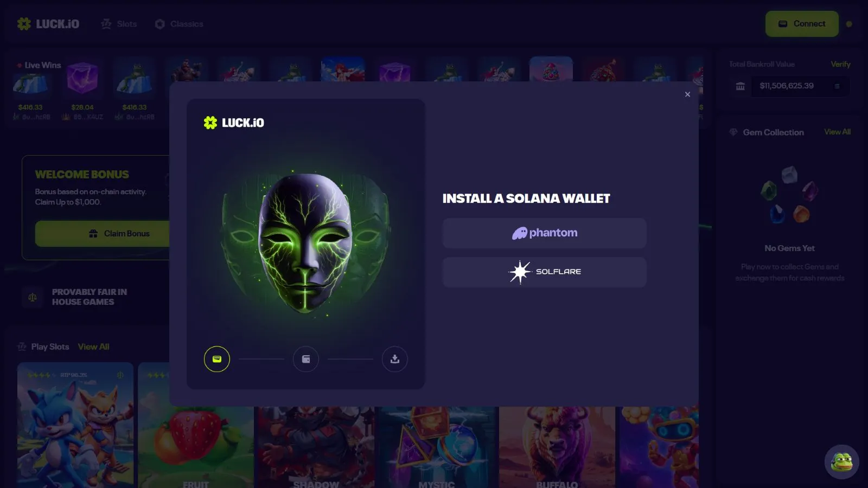Open View All for Gem Collection
The width and height of the screenshot is (868, 488).
(x=837, y=132)
